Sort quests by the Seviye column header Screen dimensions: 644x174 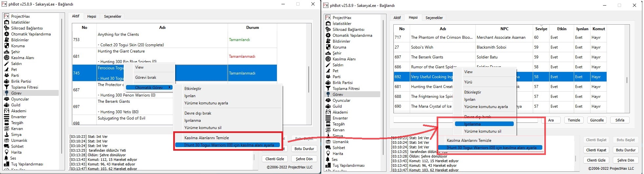541,29
